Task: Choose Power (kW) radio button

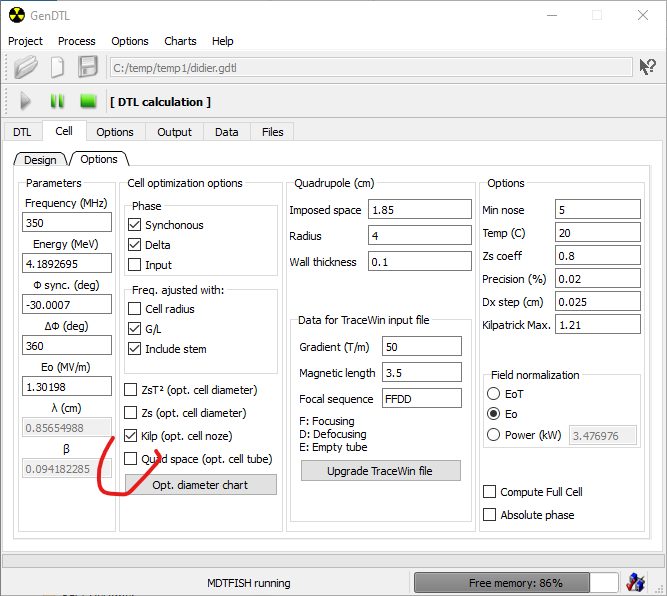Action: tap(493, 434)
